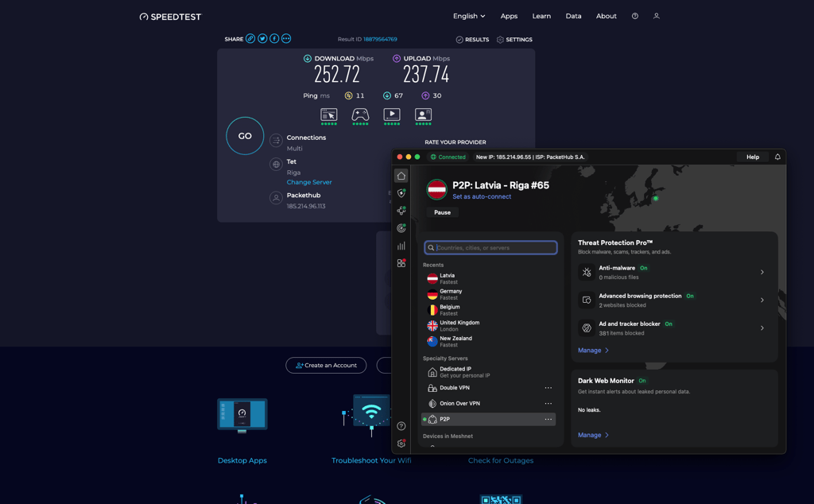Expand Ad and tracker blocker chevron
This screenshot has height=504, width=814.
coord(762,328)
